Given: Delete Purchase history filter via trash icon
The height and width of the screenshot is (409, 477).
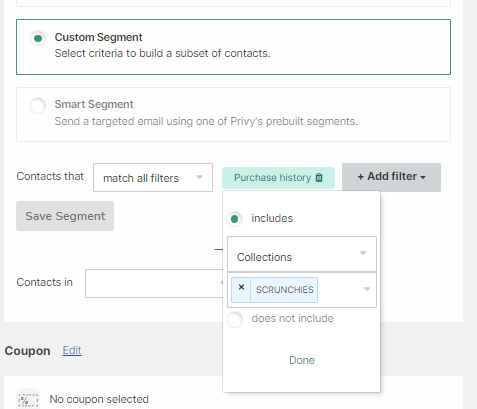Looking at the screenshot, I should click(319, 177).
